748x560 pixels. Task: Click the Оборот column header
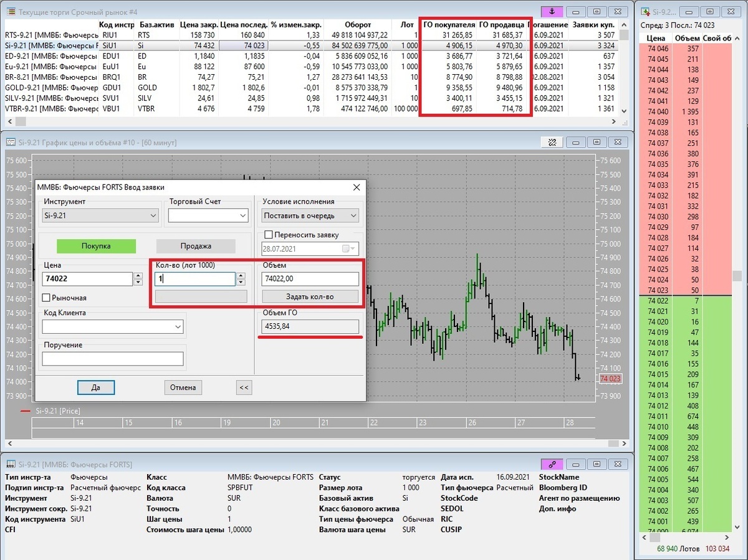point(357,24)
